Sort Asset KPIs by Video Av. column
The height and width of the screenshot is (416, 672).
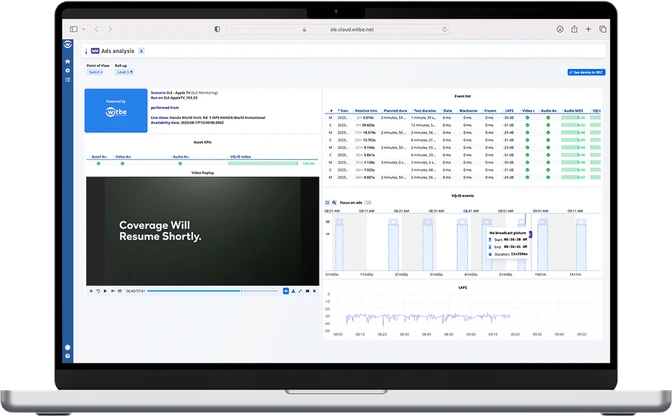click(123, 157)
